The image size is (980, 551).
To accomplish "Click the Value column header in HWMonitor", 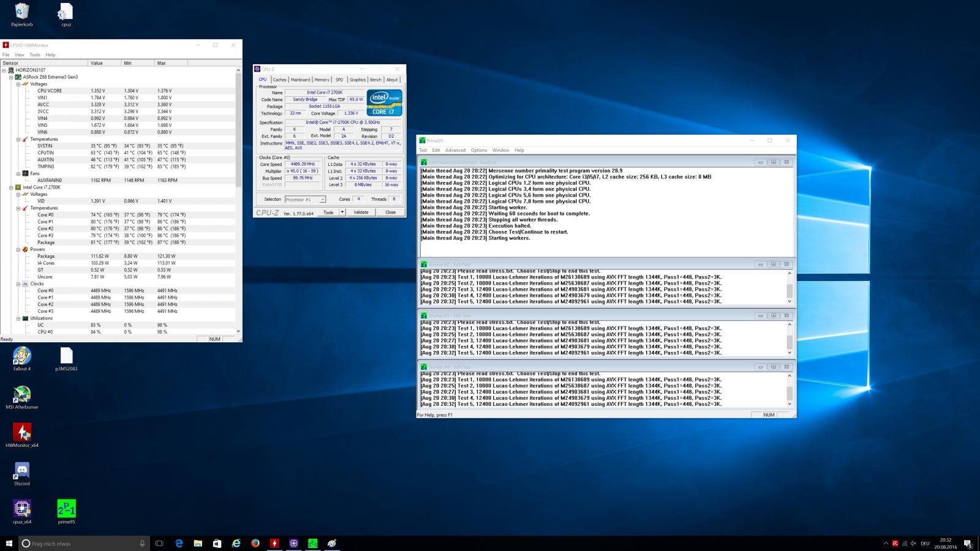I will point(105,63).
